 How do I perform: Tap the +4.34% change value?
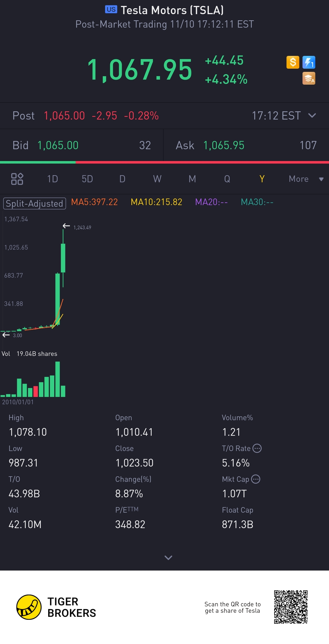coord(226,79)
